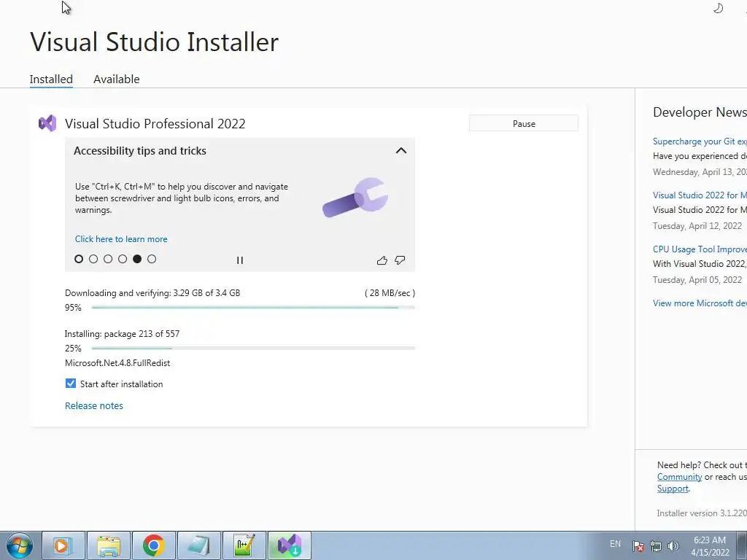Pause the Visual Studio installation

click(x=524, y=123)
